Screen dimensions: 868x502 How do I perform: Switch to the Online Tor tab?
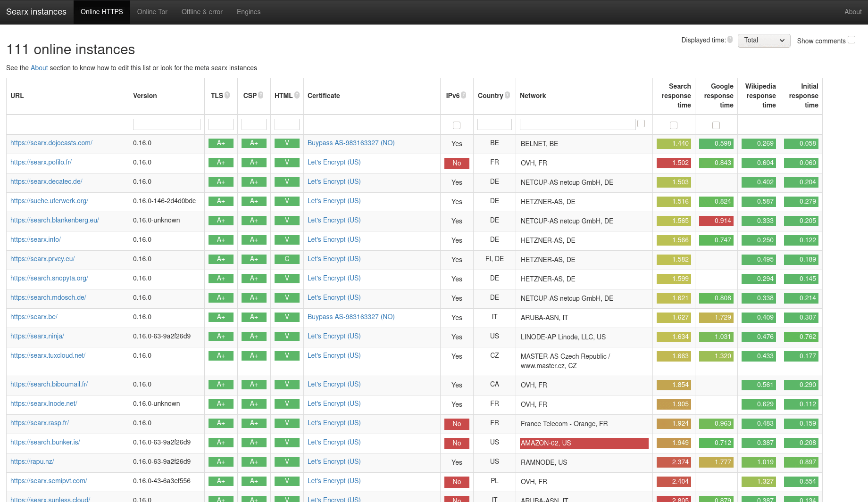click(x=152, y=12)
